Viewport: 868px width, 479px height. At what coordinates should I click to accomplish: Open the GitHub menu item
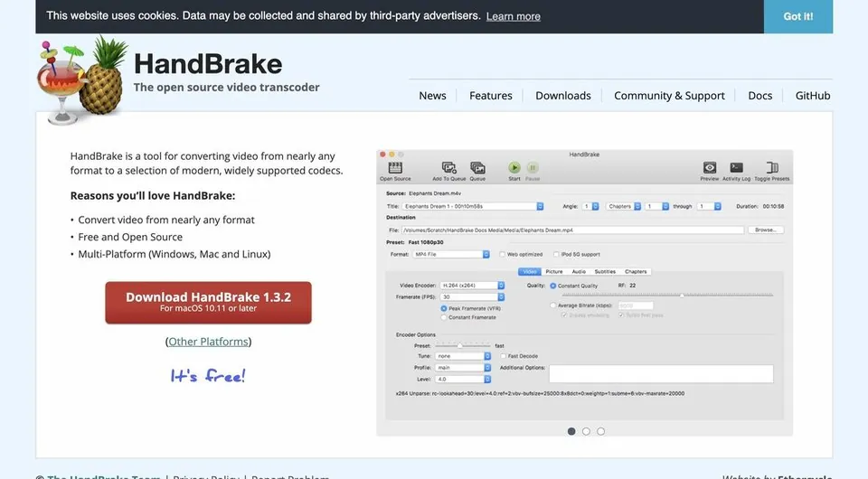tap(813, 96)
